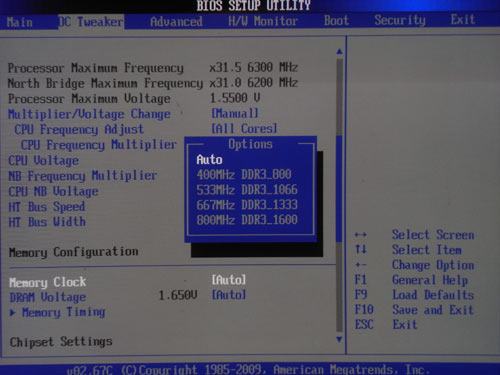The image size is (500, 375).
Task: Click the x31.5 6300 MHz value
Action: coord(254,67)
